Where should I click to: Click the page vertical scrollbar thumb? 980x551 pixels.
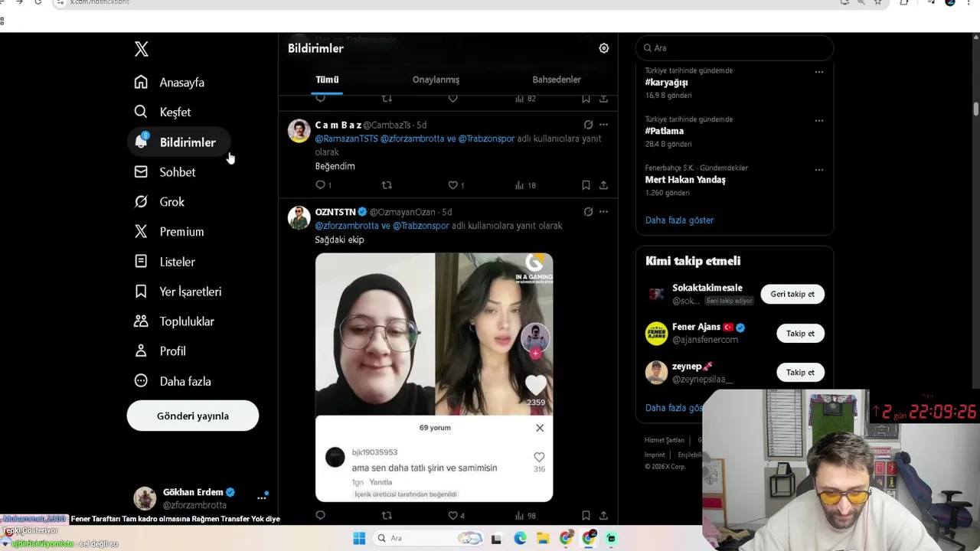click(976, 109)
